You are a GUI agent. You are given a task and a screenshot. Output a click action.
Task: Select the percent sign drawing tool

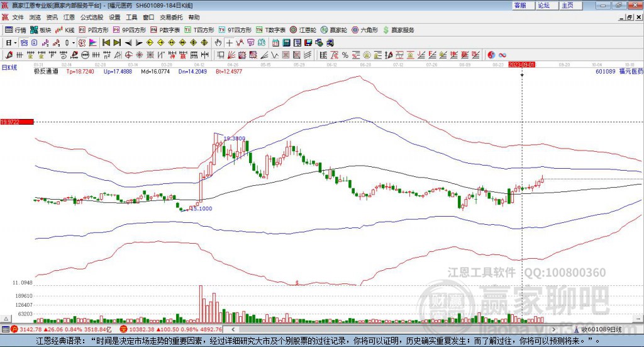click(345, 55)
